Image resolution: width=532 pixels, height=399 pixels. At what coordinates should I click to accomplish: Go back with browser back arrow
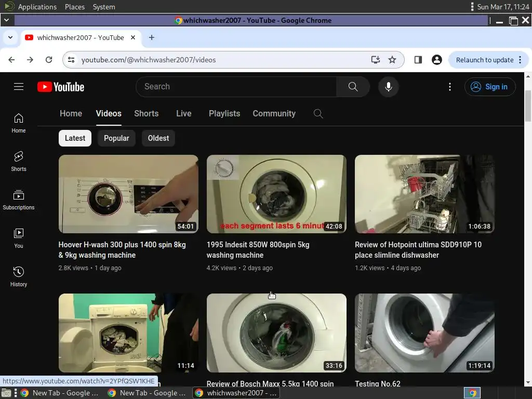coord(11,60)
